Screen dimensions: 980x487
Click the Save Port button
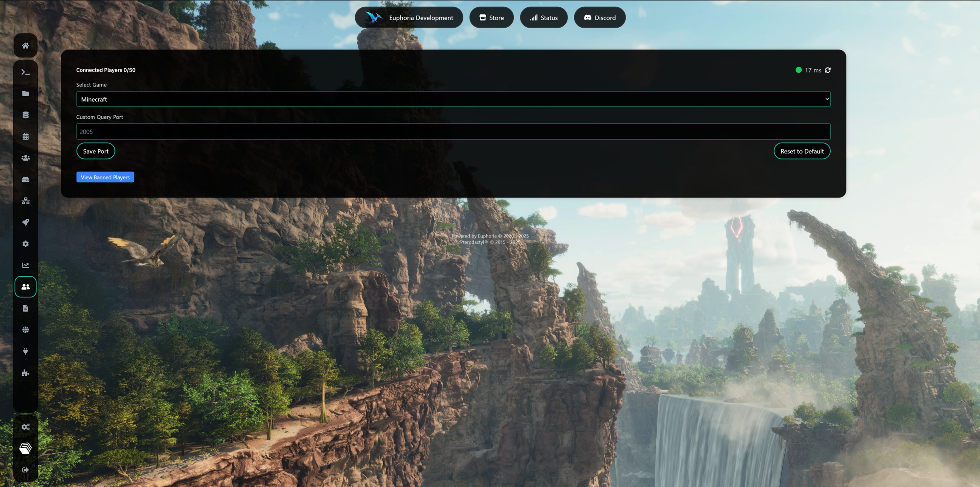96,151
